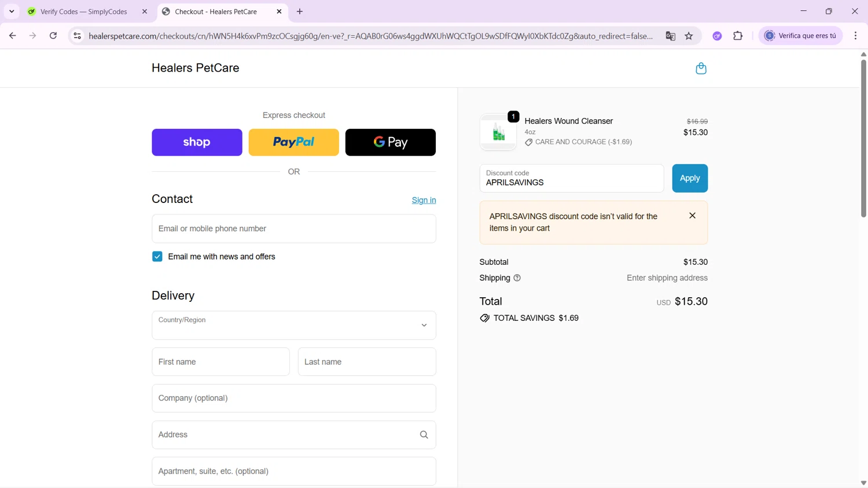Close the Checkout Healers PetCare tab

point(279,12)
